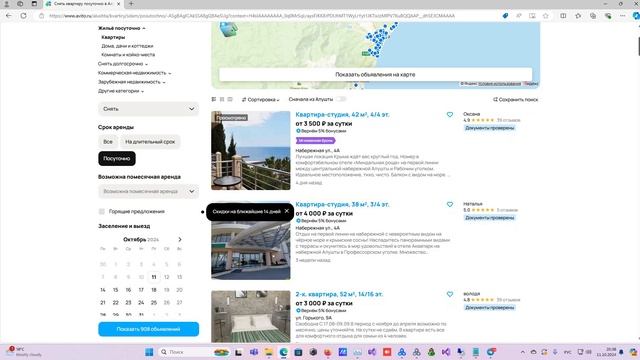Screen dimensions: 640x360
Task: Bookmark this page with the star icon
Action: (x=546, y=16)
